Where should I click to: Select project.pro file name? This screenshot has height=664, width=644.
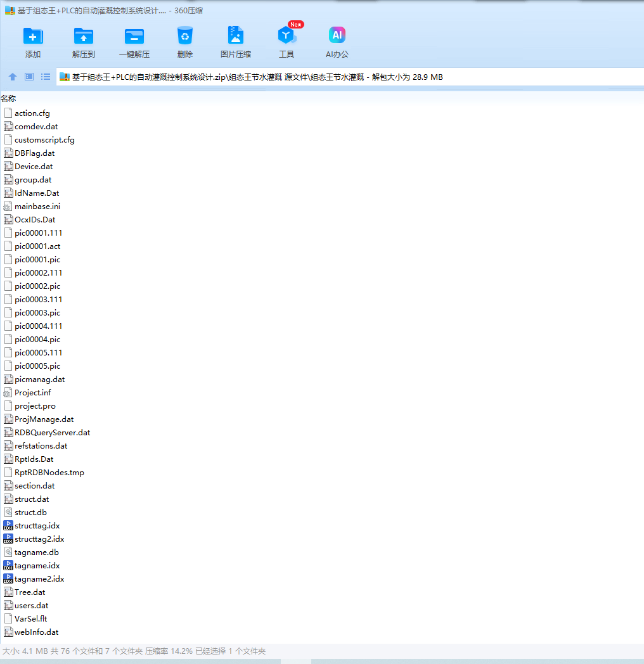tap(35, 406)
